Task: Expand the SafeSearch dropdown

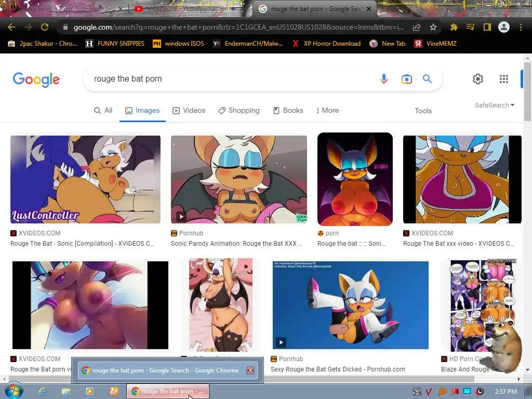Action: [495, 105]
